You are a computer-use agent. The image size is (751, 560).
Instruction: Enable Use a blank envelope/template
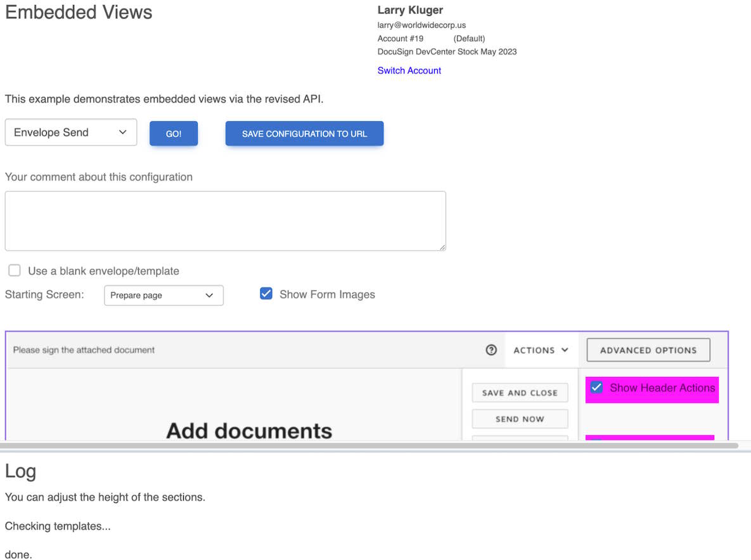coord(14,270)
